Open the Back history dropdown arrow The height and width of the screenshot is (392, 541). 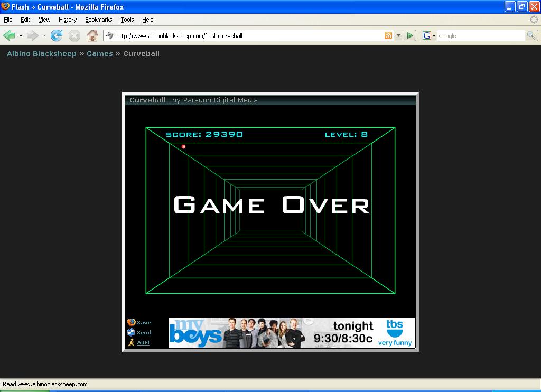click(21, 35)
